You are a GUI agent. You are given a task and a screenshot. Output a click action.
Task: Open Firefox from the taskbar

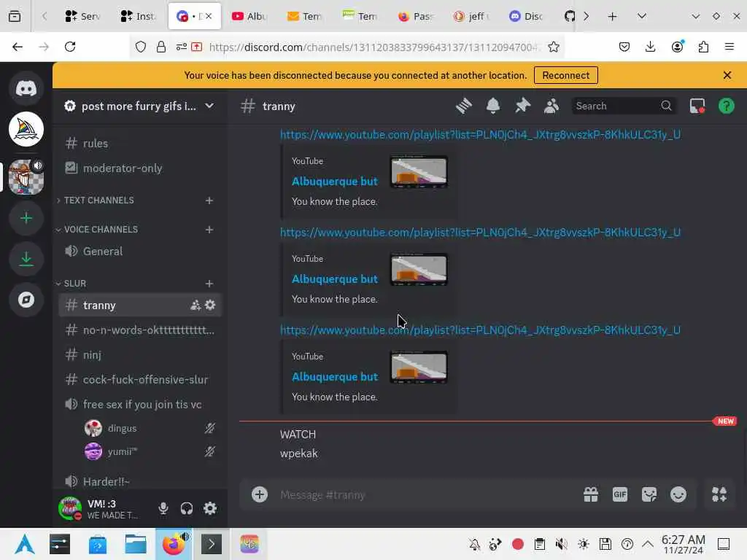(174, 544)
